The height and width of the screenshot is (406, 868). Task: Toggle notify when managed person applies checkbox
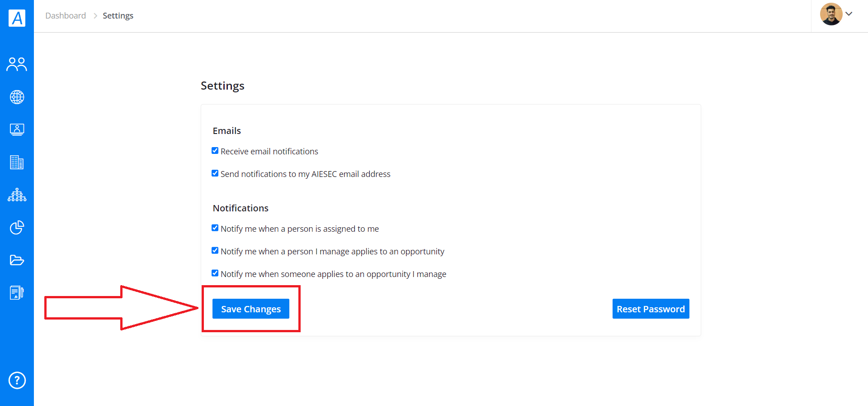[215, 251]
